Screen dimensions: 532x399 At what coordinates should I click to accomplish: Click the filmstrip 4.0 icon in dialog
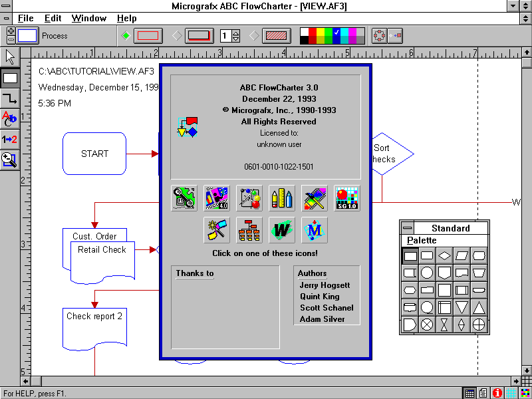coord(217,198)
